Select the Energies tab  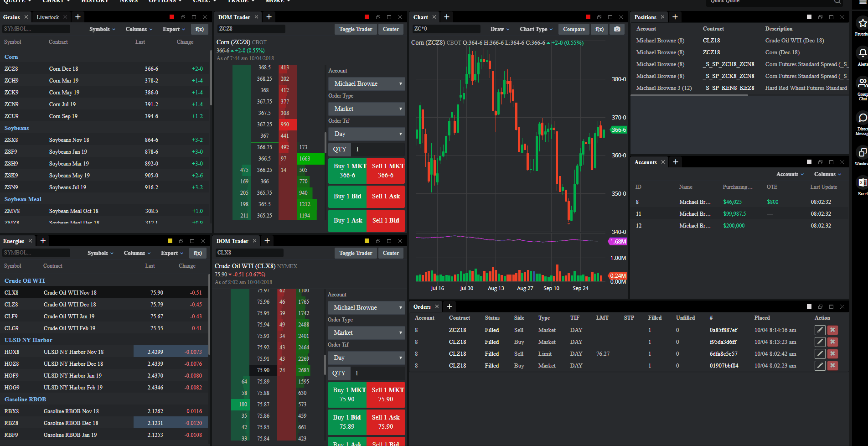click(14, 241)
